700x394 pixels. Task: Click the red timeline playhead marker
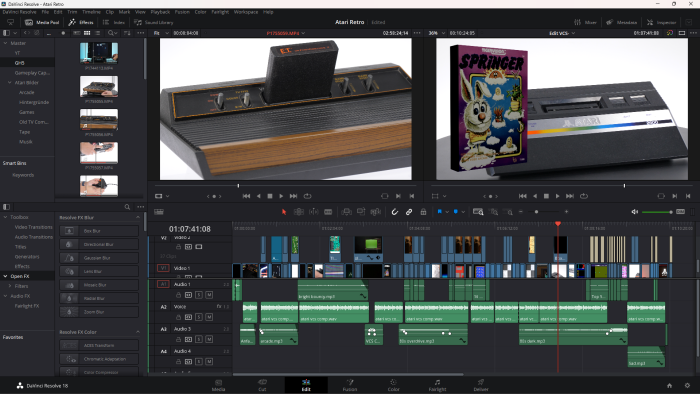point(558,224)
